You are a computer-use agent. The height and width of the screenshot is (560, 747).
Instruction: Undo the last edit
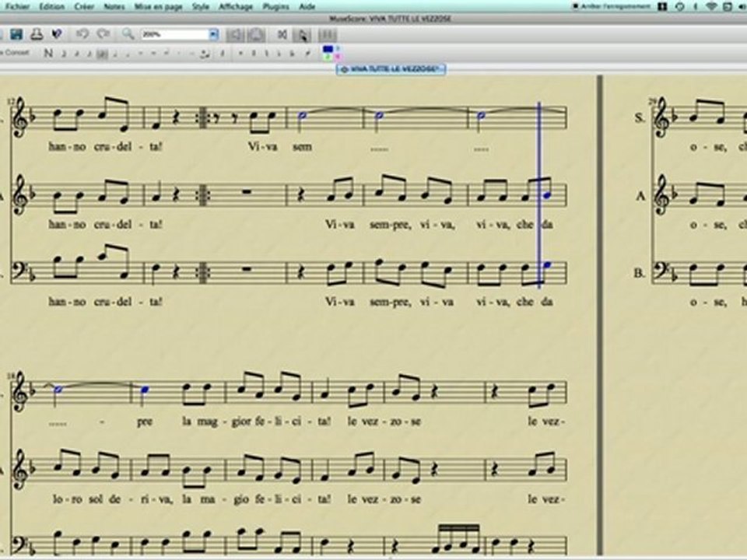click(82, 33)
